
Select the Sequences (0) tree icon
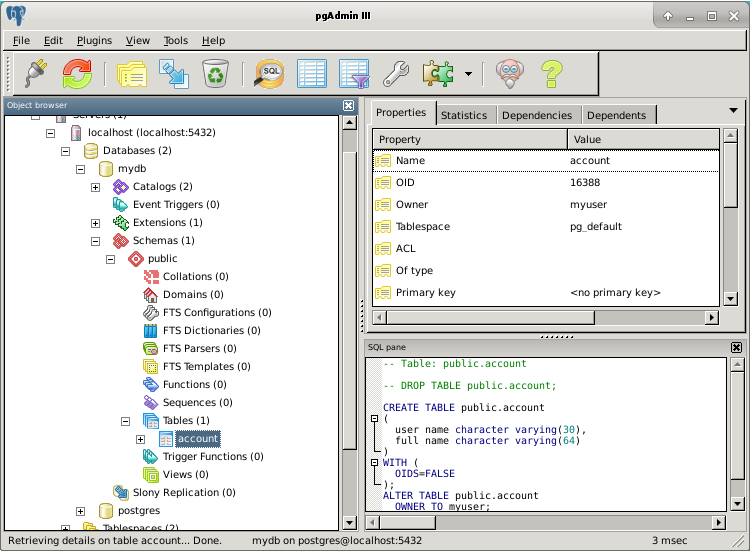point(151,403)
